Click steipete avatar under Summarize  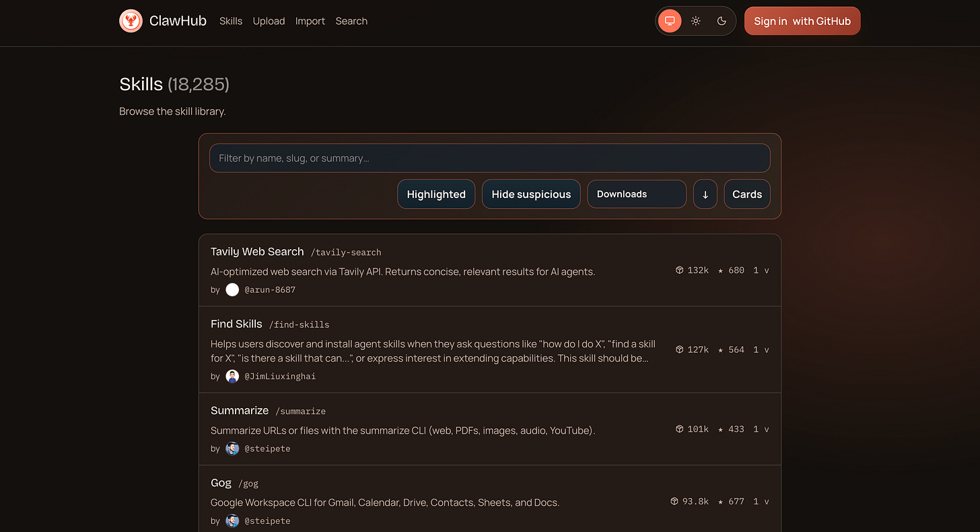pos(232,448)
